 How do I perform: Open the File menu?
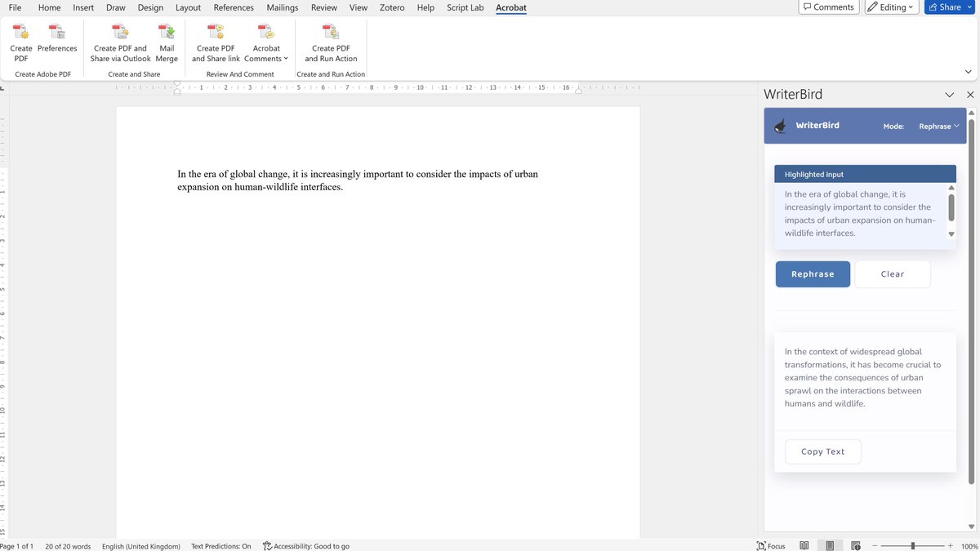(x=14, y=7)
